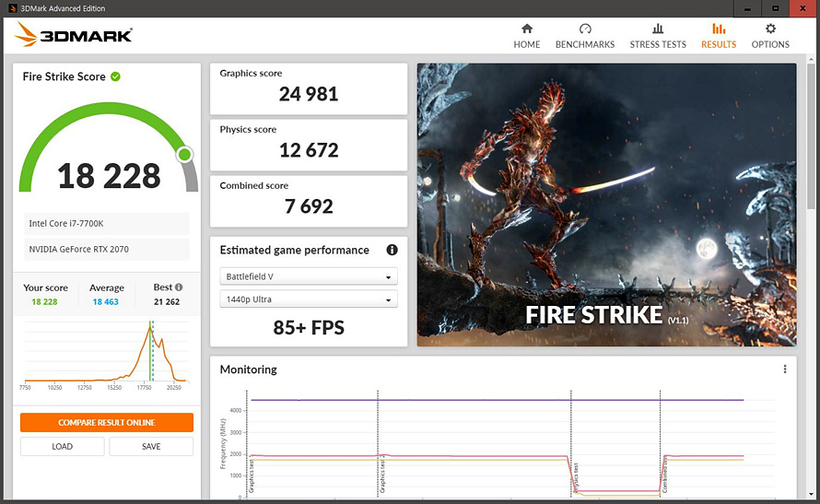820x504 pixels.
Task: Open the 1440p Ultra resolution dropdown
Action: pos(309,299)
